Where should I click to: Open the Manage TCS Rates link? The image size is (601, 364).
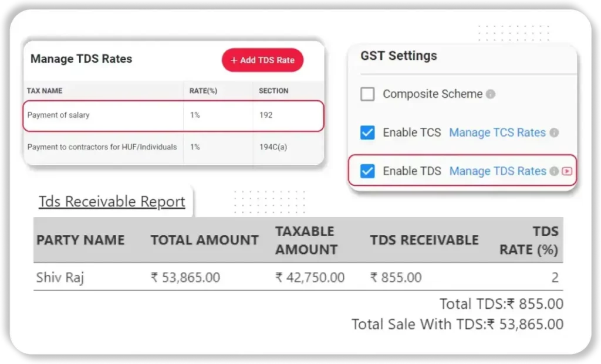coord(497,133)
